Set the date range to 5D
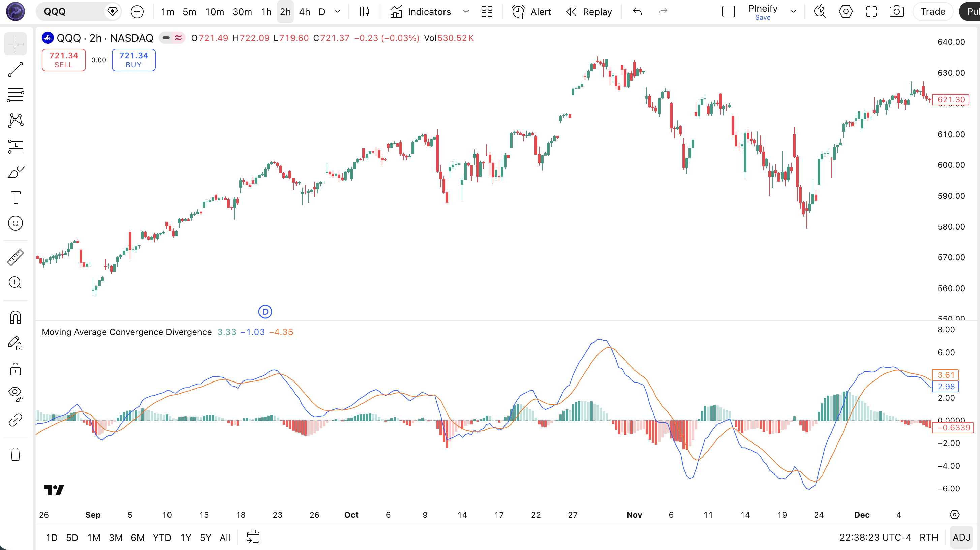The height and width of the screenshot is (550, 980). pos(72,538)
